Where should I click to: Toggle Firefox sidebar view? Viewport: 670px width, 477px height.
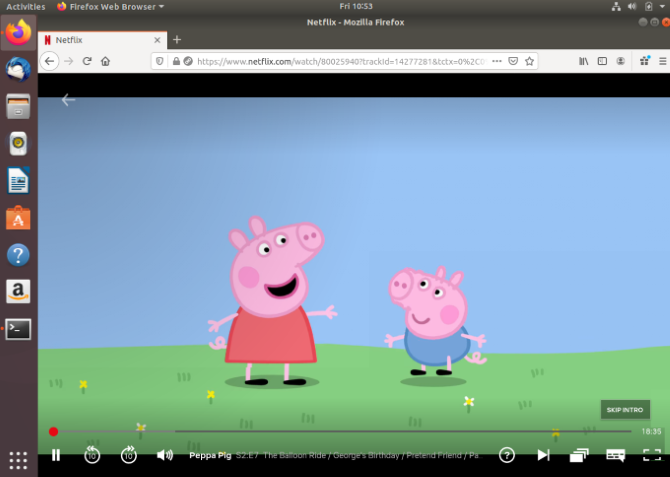click(602, 61)
